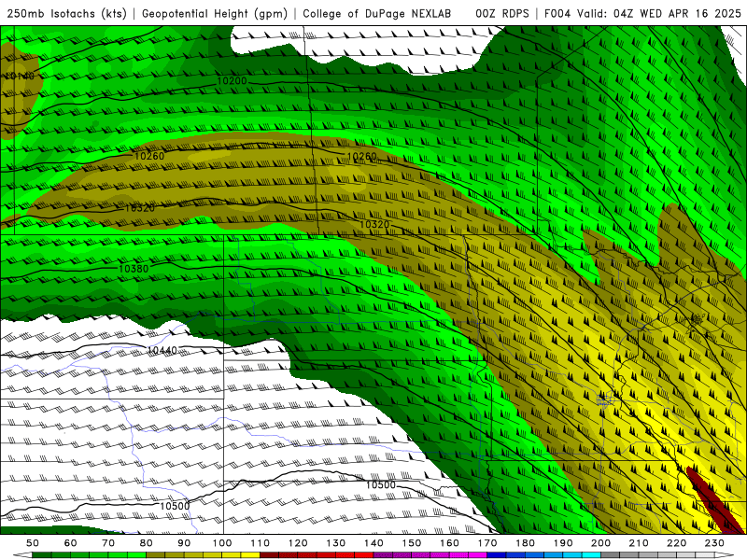Click "College of DuPage NEXLAB" in the header
Viewport: 747px width, 560px height.
(x=376, y=13)
